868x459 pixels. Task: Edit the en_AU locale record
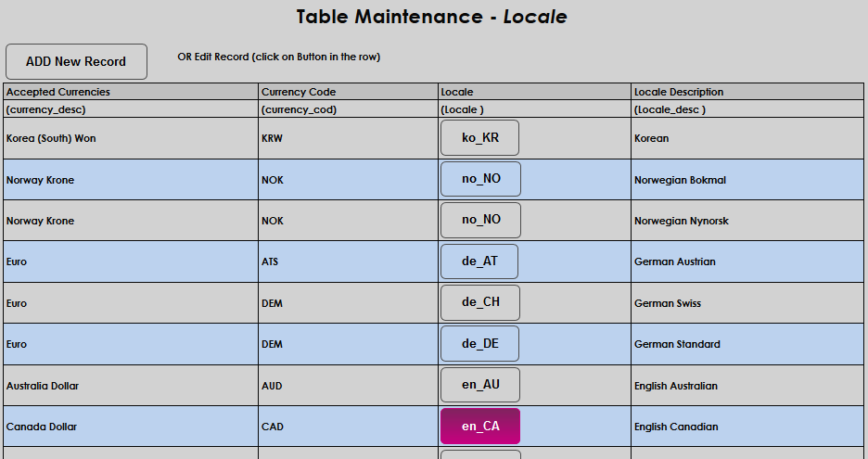pos(479,386)
